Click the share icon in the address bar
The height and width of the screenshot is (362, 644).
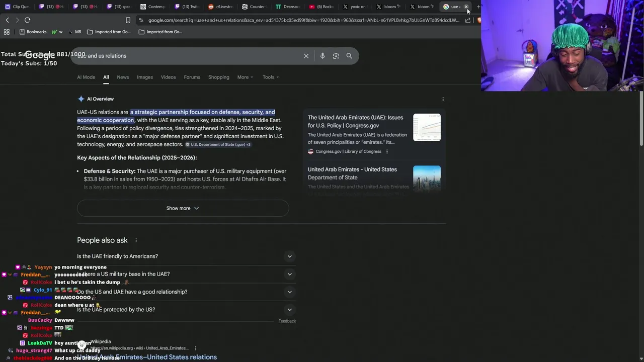(468, 20)
